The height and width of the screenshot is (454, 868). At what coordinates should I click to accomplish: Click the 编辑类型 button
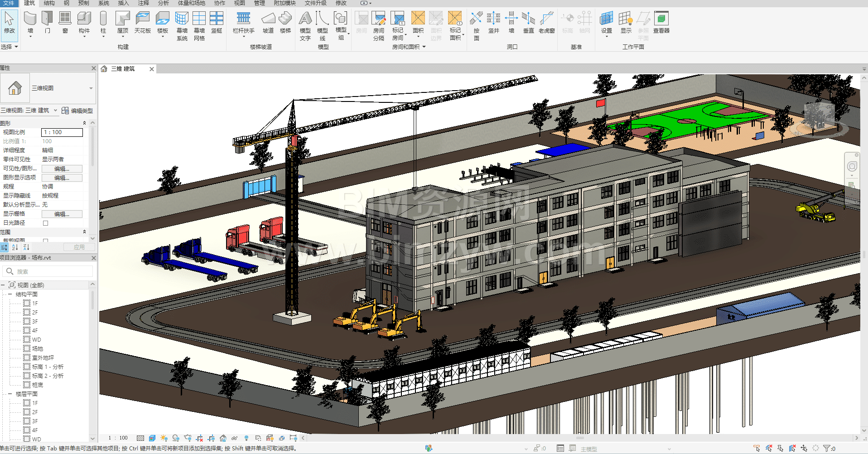point(77,111)
